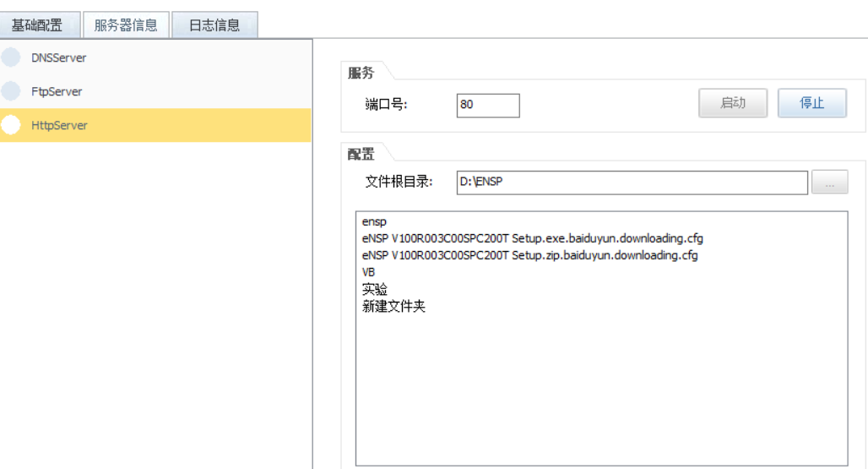Select the Setup.zip.baiduyun.downloading.cfg file entry

pos(529,255)
